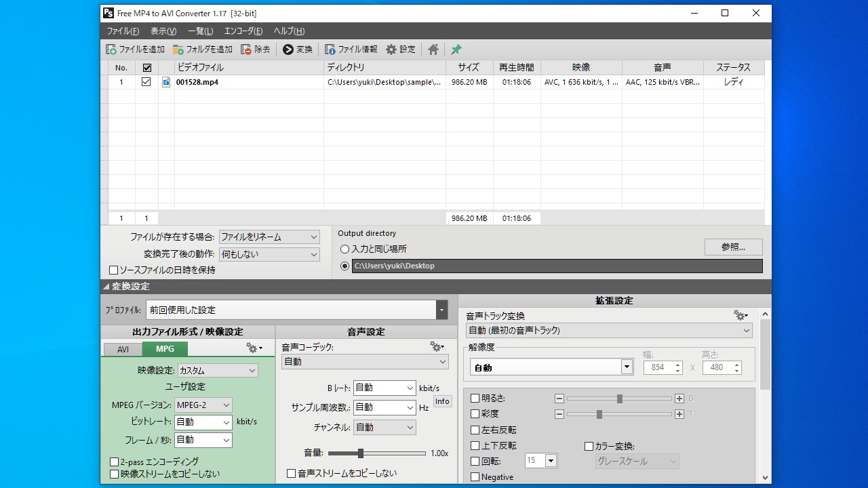Open the MPEG version dropdown
The width and height of the screenshot is (868, 488).
(203, 405)
